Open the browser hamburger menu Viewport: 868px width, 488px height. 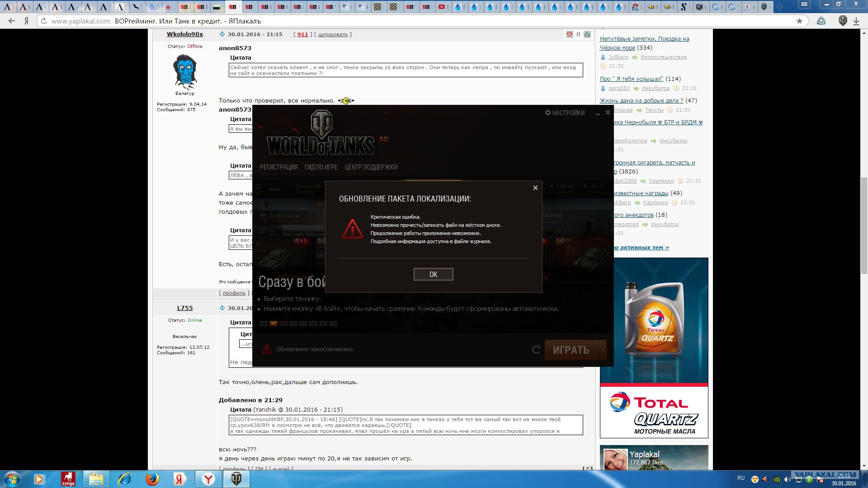804,4
